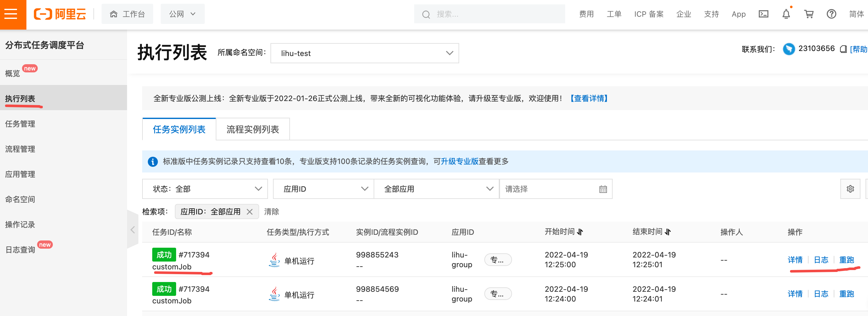
Task: Open the 工单 menu
Action: tap(614, 14)
